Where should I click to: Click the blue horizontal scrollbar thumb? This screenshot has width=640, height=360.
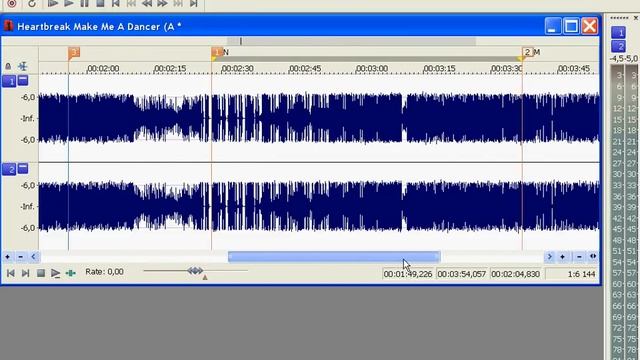pyautogui.click(x=334, y=257)
